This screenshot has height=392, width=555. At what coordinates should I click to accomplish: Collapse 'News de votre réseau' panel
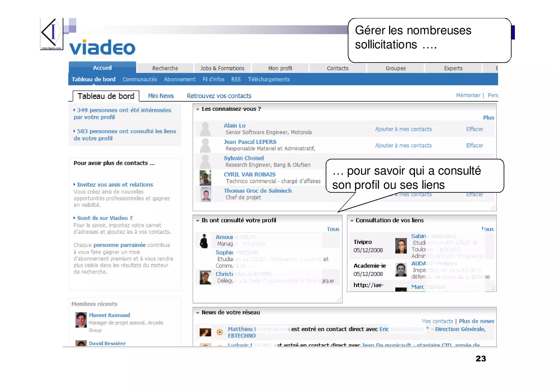coord(198,313)
